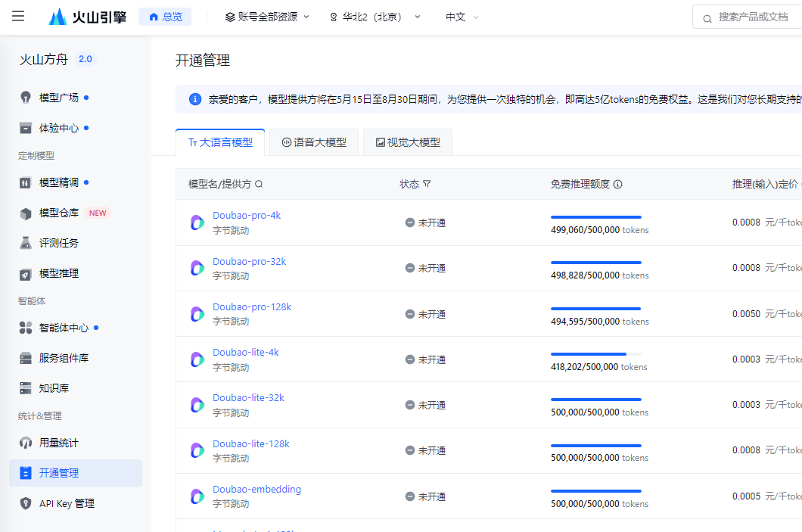Image resolution: width=802 pixels, height=532 pixels.
Task: Click the search icon beside 模型名/提供方
Action: tap(259, 184)
